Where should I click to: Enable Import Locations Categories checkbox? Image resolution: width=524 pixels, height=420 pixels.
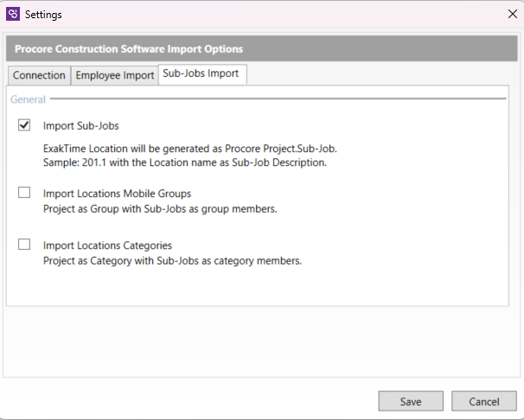(24, 244)
